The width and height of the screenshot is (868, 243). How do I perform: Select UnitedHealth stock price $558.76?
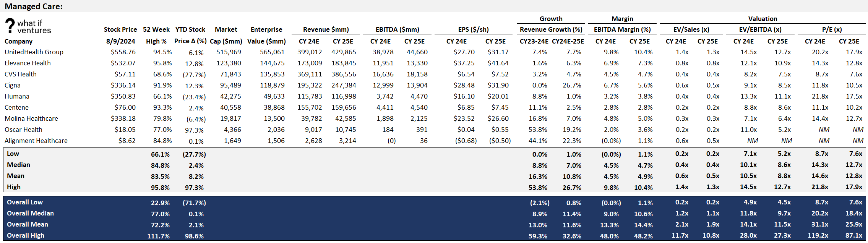pyautogui.click(x=123, y=52)
